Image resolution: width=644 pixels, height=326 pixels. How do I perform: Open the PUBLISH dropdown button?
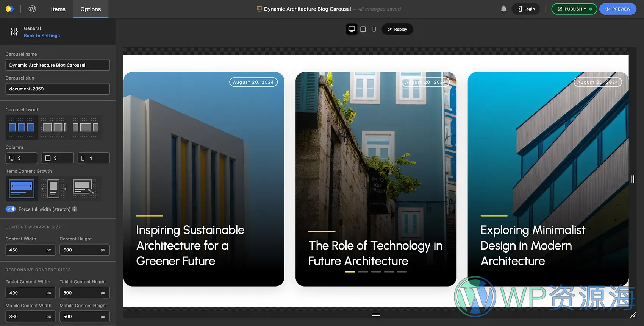(x=574, y=9)
